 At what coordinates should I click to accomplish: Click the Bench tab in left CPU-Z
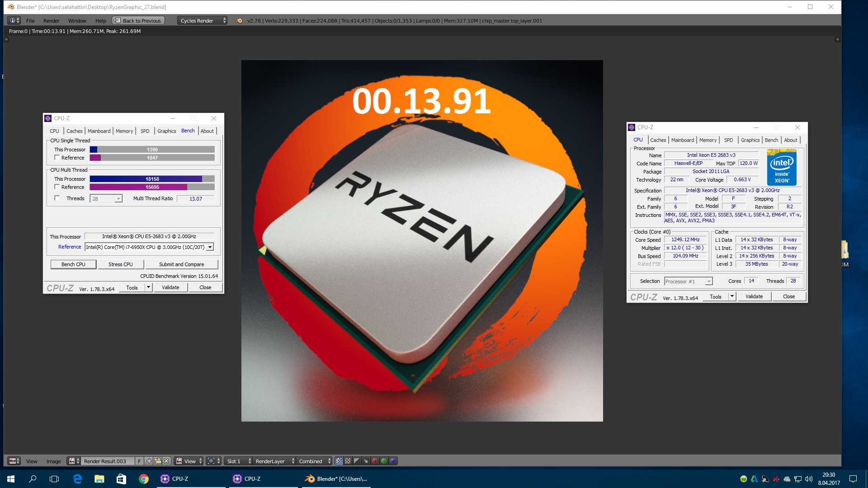[187, 131]
